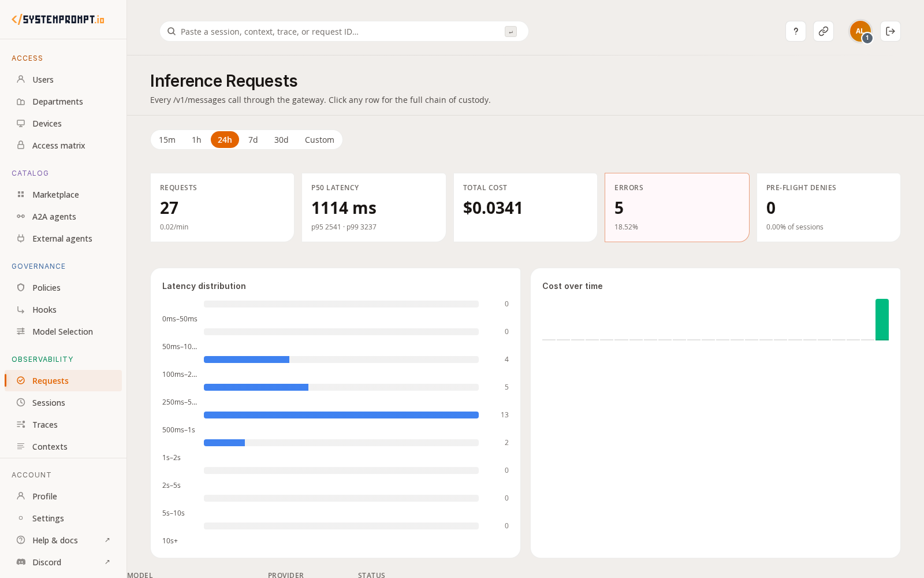Open the Users page icon

[21, 79]
